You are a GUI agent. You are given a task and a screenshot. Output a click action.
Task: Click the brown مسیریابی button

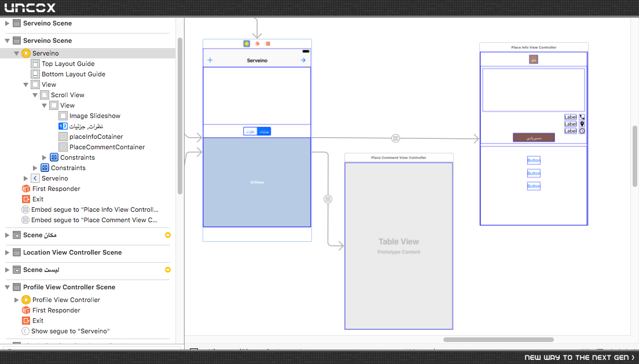pos(534,138)
